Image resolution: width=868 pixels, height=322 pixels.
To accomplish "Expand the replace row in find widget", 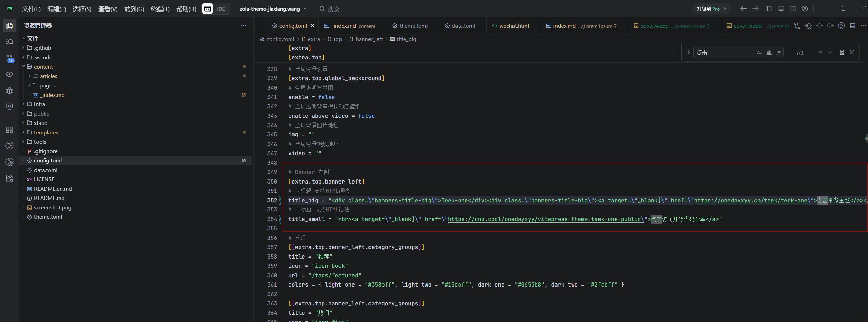I will 689,53.
